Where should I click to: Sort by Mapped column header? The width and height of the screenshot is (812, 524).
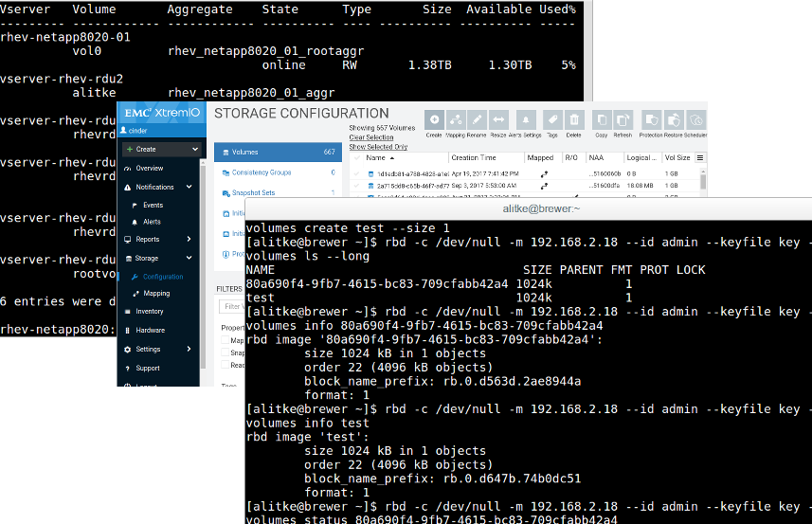[540, 158]
